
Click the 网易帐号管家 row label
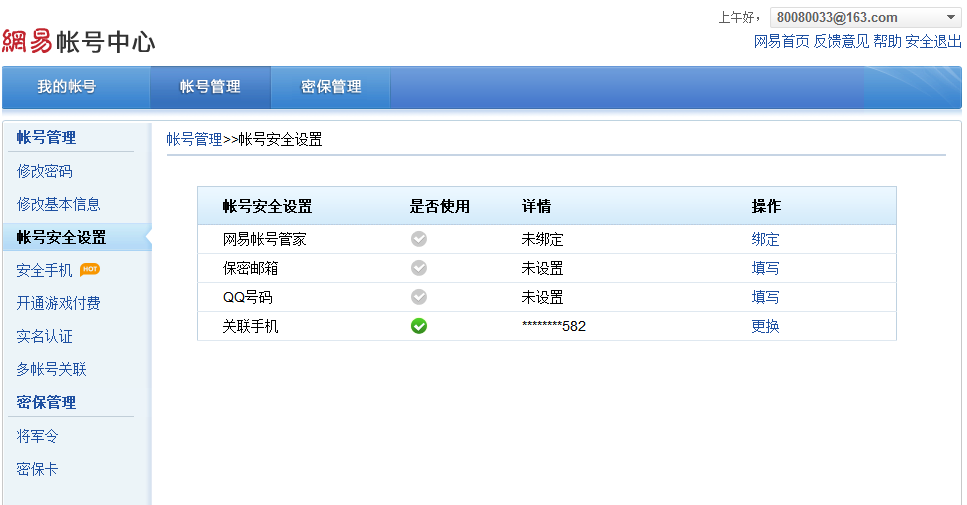click(x=265, y=239)
